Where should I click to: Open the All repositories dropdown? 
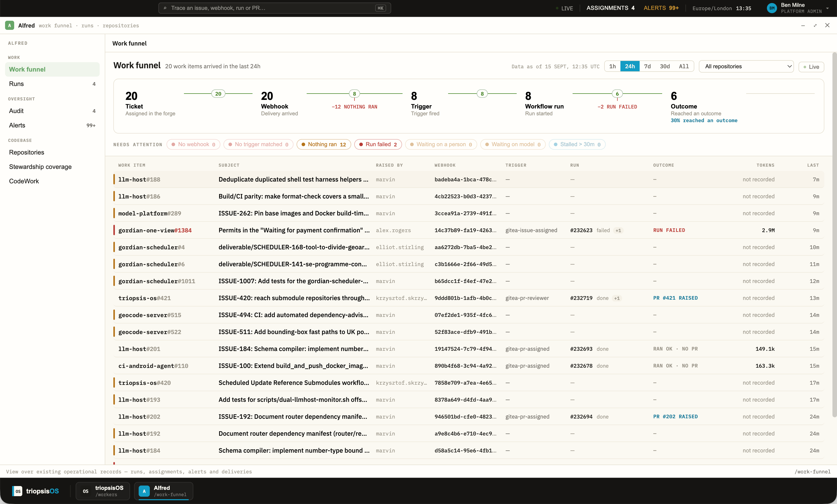click(746, 67)
